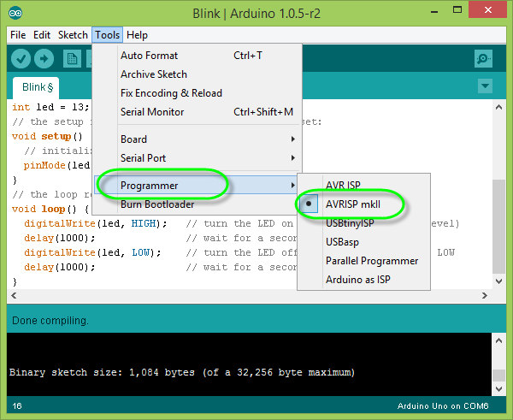513x420 pixels.
Task: Open the File menu
Action: [x=18, y=35]
